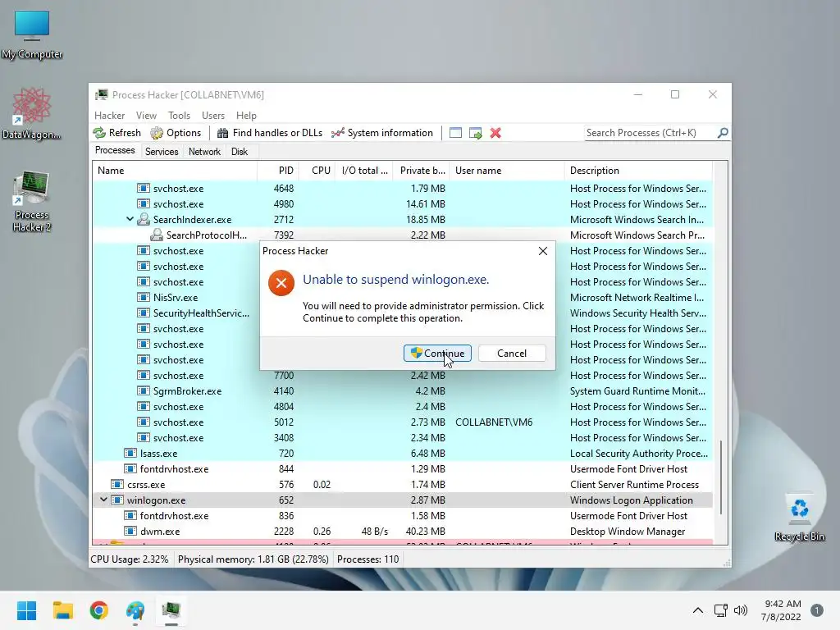840x630 pixels.
Task: Click the dwm.exe process icon
Action: [x=130, y=531]
